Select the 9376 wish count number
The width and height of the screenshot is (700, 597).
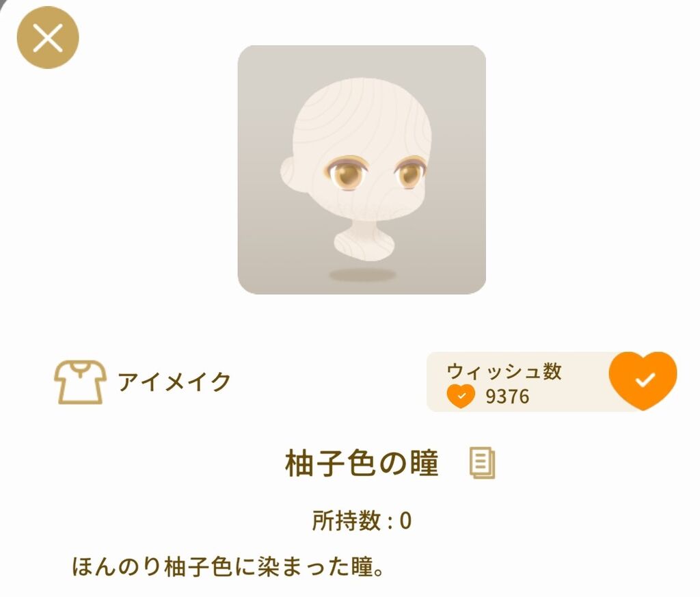point(508,396)
